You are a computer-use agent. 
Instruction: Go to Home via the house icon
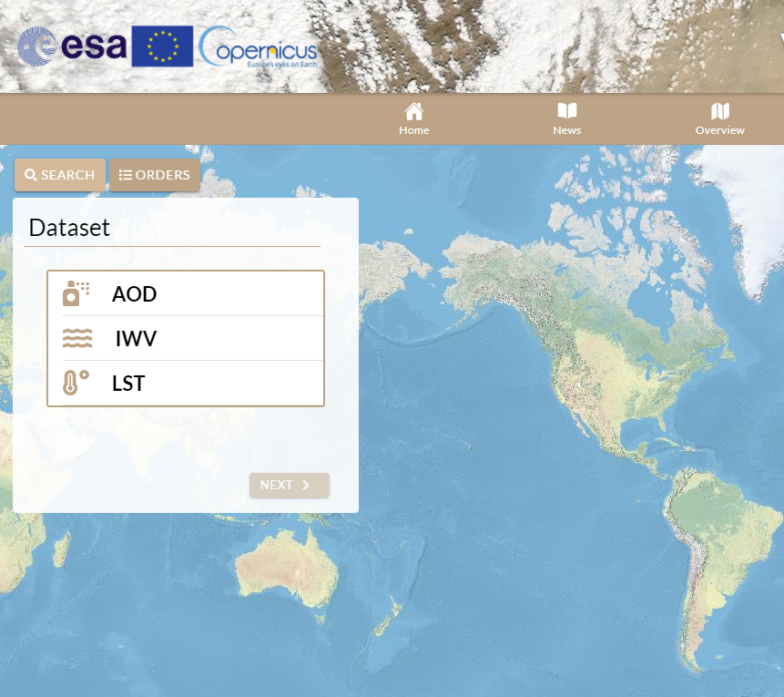(x=414, y=111)
